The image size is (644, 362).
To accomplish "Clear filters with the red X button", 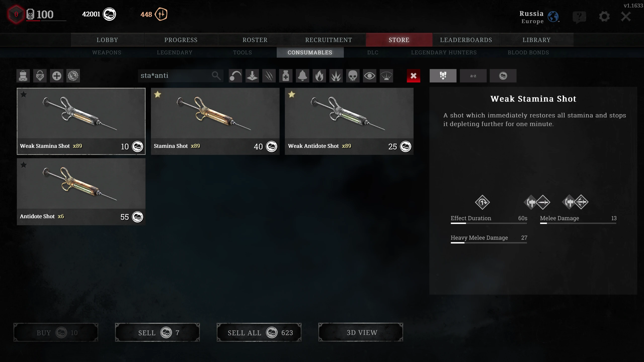I will (413, 76).
